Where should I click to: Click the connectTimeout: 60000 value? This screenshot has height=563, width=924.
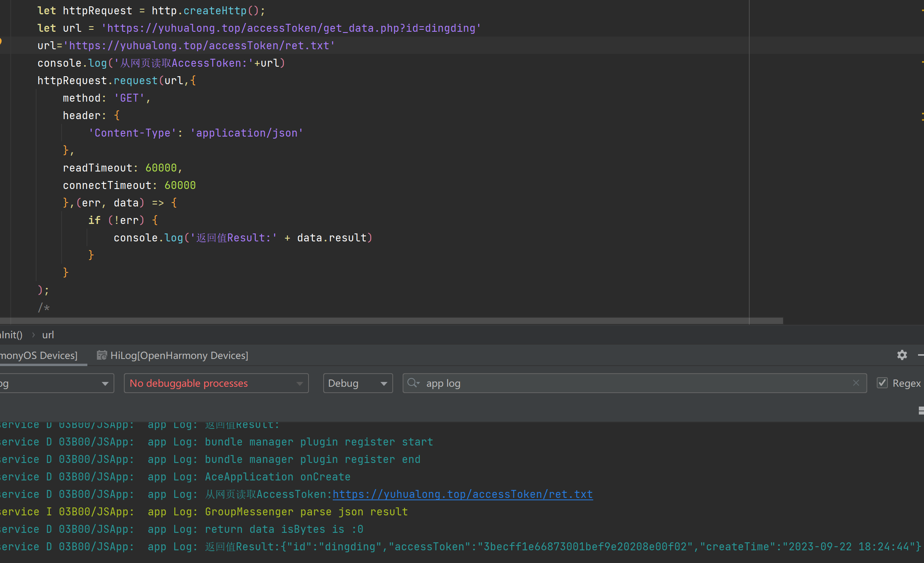coord(180,185)
